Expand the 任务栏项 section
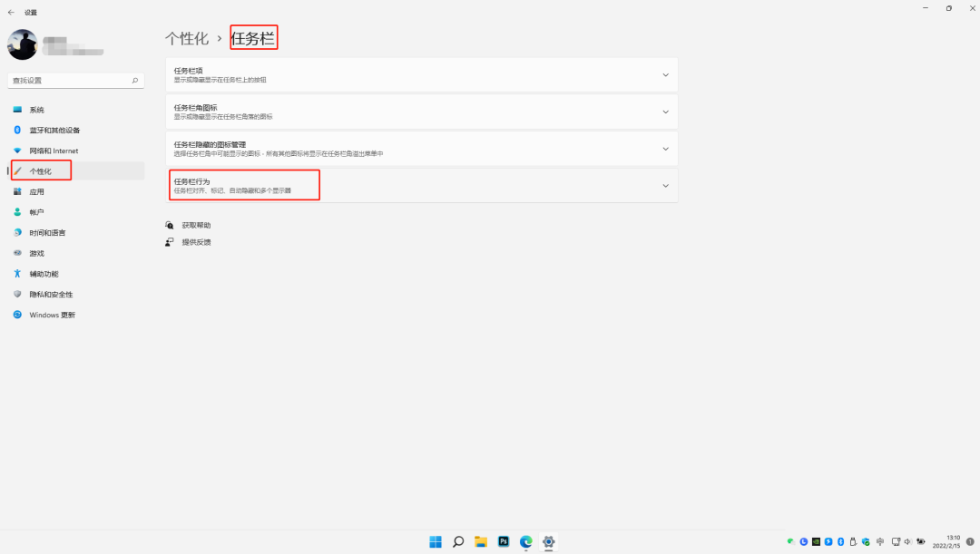This screenshot has width=980, height=554. pos(665,75)
